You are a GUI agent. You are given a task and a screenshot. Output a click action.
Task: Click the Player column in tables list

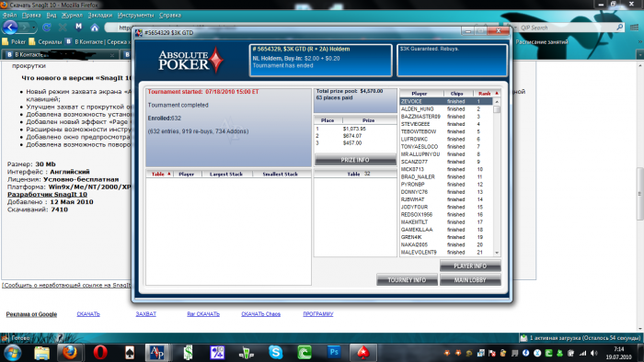click(187, 175)
